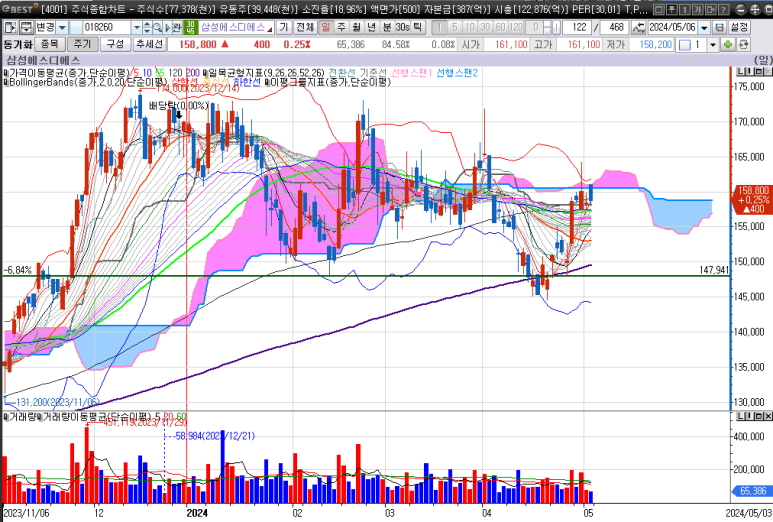773x522 pixels.
Task: Open the 변경 dropdown arrow
Action: point(62,27)
